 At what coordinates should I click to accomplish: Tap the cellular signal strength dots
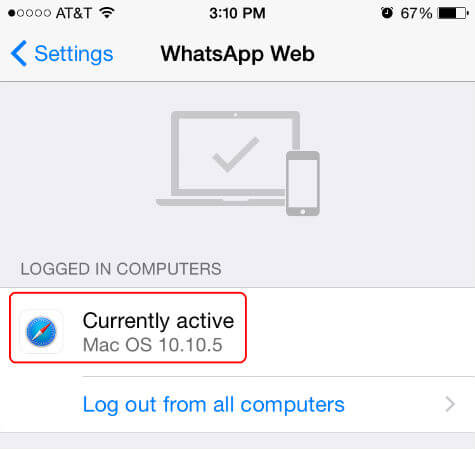point(29,13)
